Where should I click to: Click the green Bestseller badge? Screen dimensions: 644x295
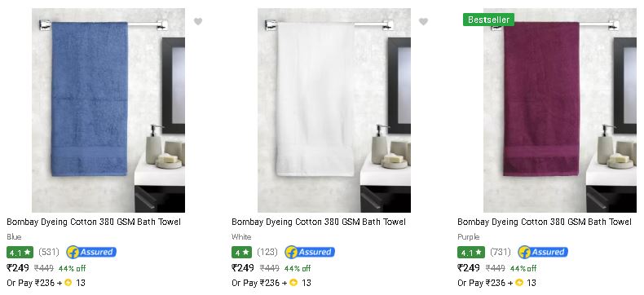(488, 20)
